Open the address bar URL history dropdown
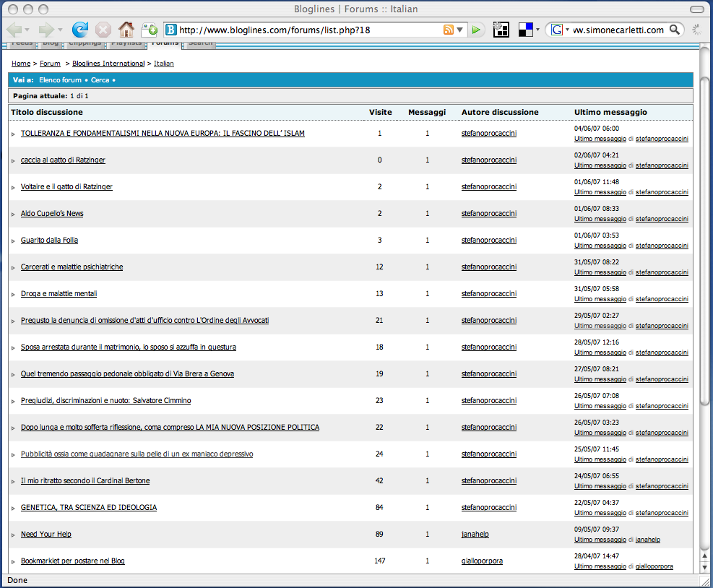 (459, 30)
